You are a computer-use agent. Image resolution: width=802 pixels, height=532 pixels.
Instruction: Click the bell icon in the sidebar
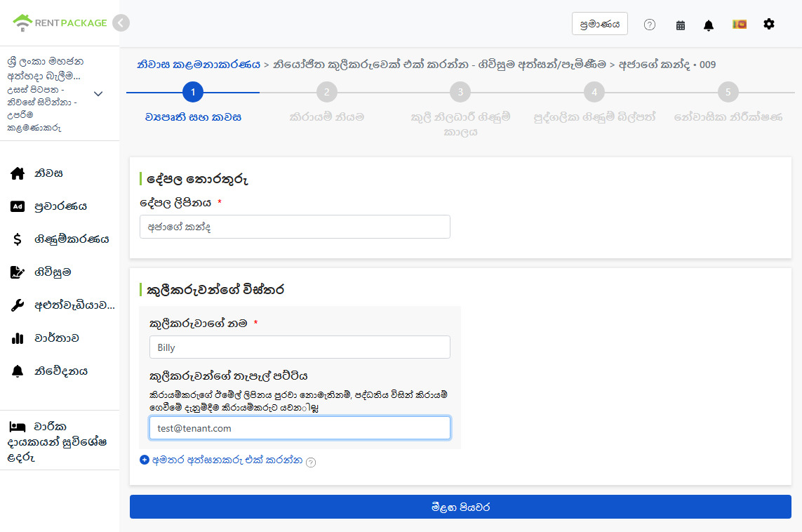(18, 371)
